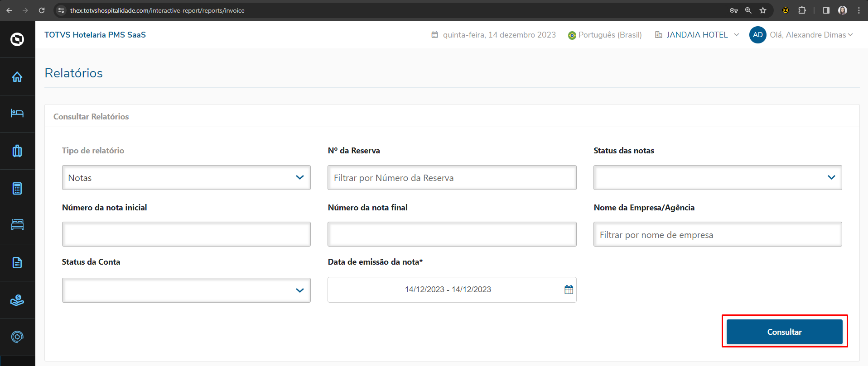
Task: Open the bed reservations sidebar icon
Action: 17,113
